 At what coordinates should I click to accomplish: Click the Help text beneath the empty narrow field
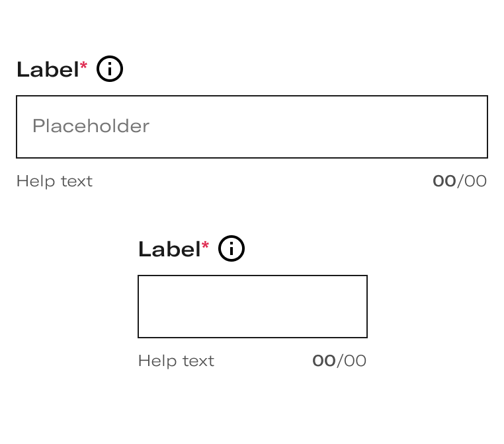[x=176, y=361]
